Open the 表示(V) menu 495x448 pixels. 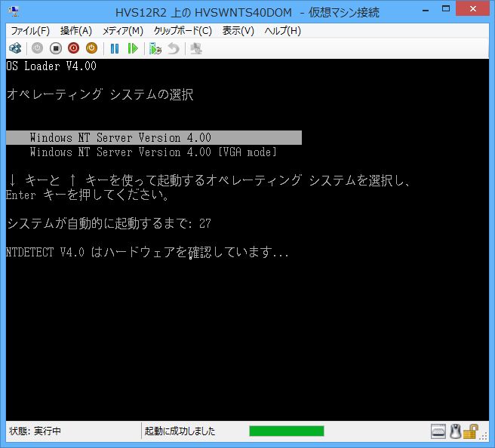tap(238, 31)
